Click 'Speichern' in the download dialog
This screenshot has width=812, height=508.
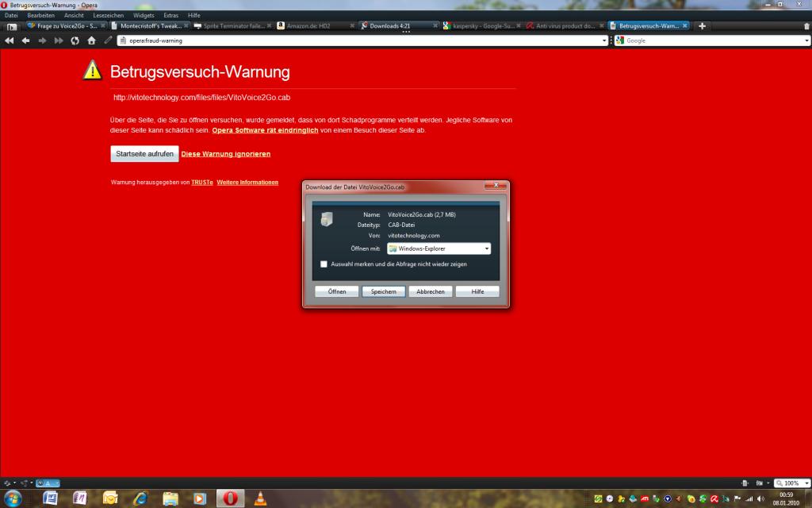tap(384, 292)
